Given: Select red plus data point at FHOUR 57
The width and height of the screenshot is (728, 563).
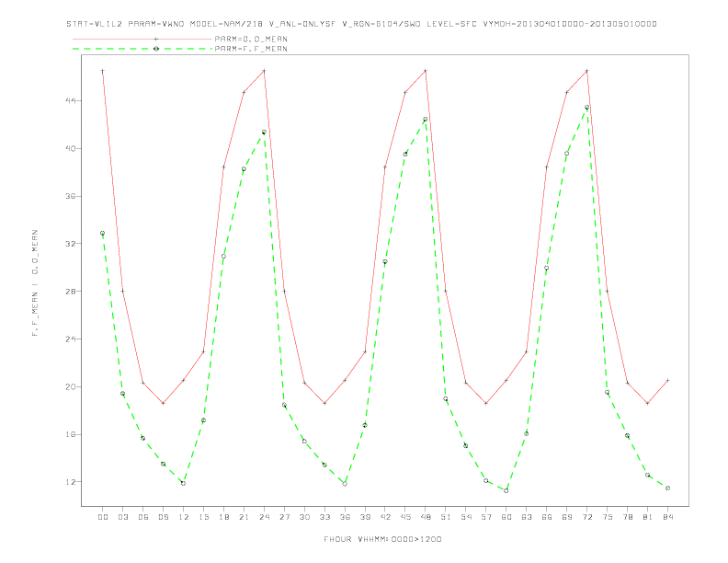Looking at the screenshot, I should [486, 403].
